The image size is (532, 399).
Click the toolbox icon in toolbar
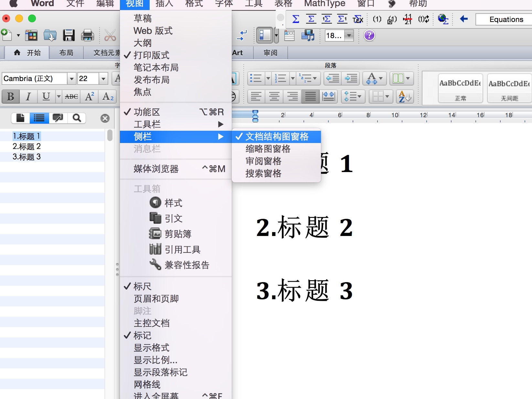pos(289,35)
